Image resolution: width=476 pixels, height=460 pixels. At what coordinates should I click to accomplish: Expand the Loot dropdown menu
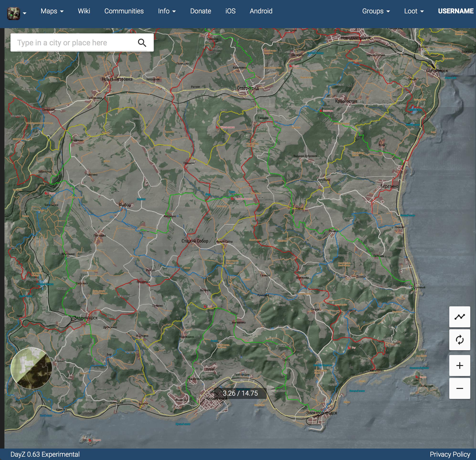point(412,11)
